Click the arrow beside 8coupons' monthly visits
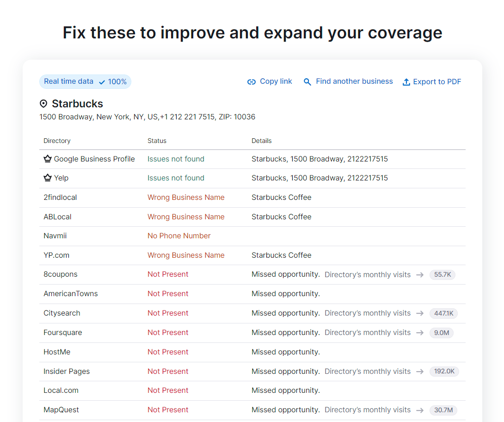 pos(420,274)
